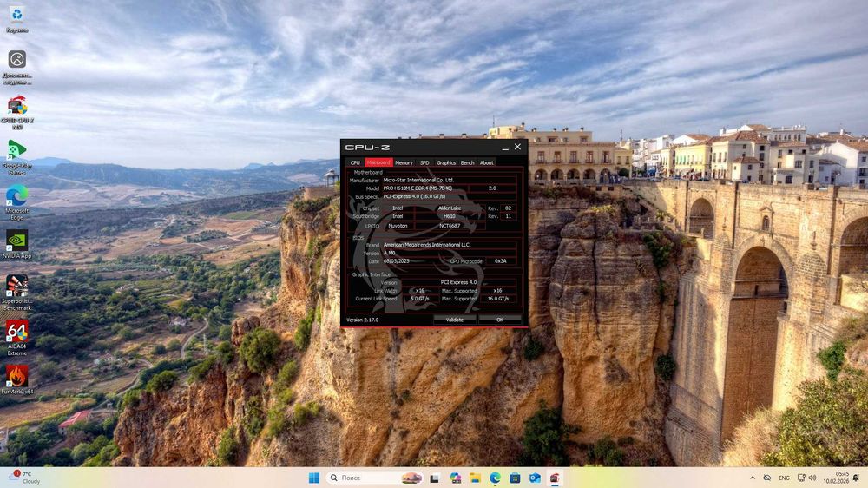Switch to the Graphics tab in CPU-Z
Viewport: 868px width, 488px height.
pyautogui.click(x=445, y=162)
